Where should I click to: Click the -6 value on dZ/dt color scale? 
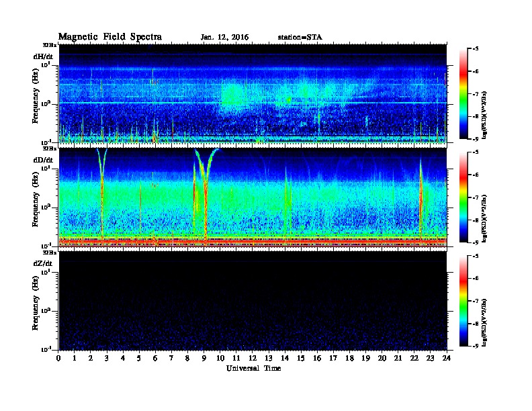(x=476, y=279)
